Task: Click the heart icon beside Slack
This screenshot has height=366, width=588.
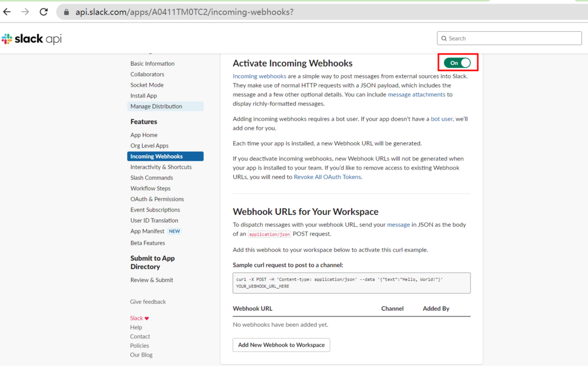Action: [146, 318]
